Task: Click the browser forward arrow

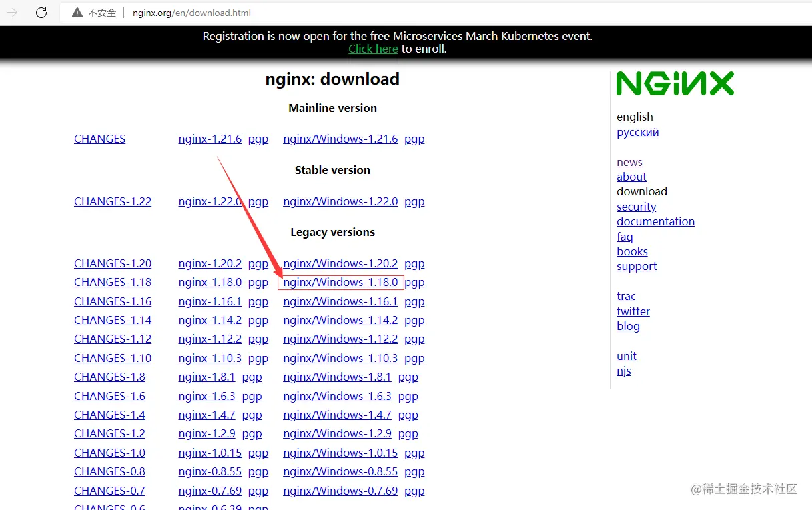Action: 12,13
